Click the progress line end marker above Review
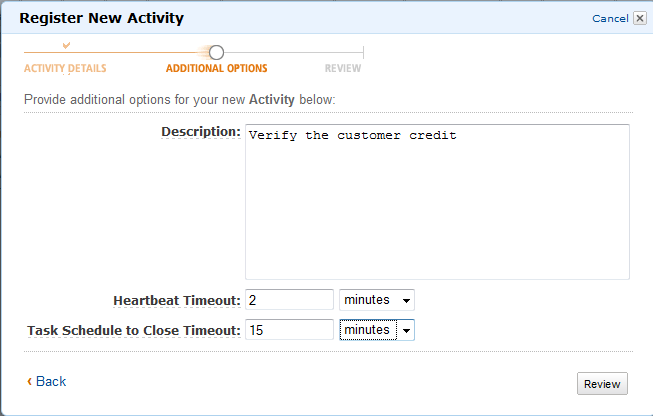 [x=363, y=52]
